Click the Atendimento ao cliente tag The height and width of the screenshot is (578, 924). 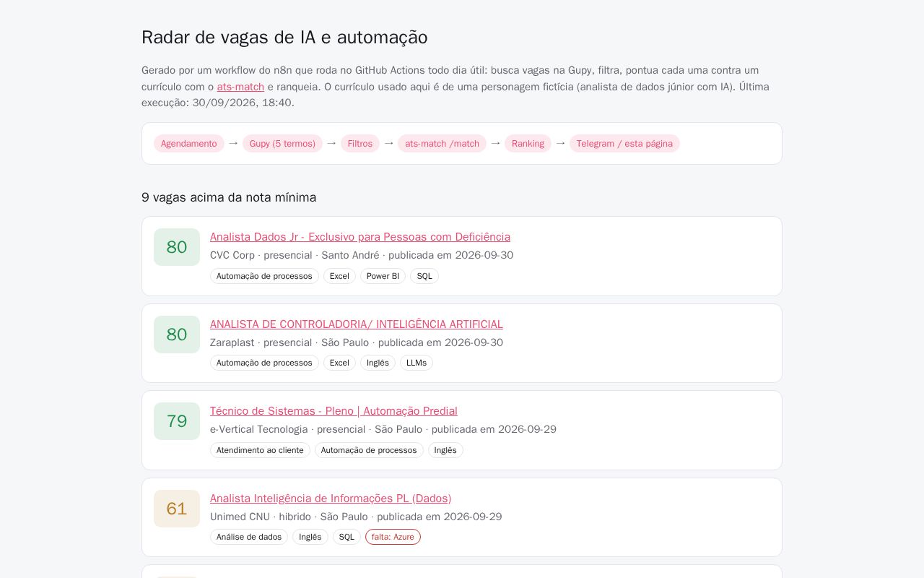tap(260, 450)
